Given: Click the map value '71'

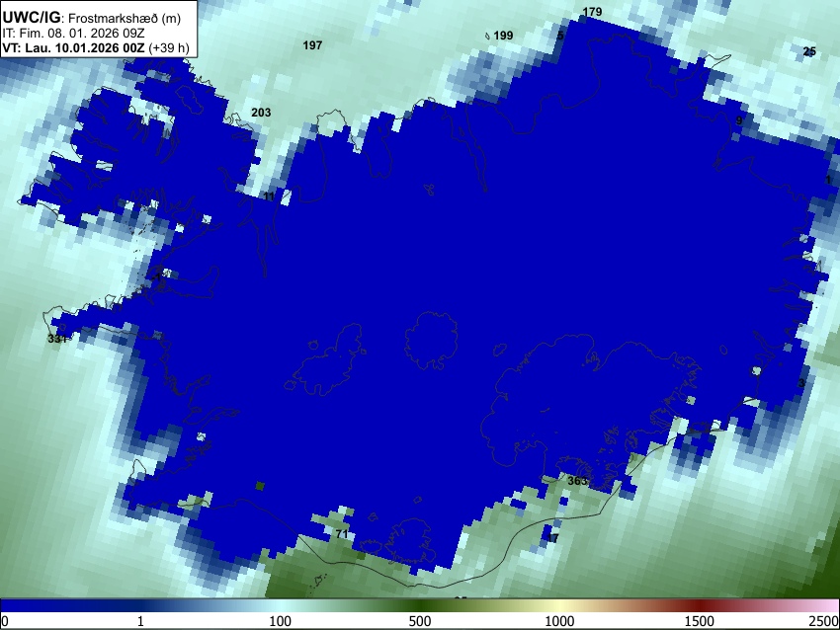Looking at the screenshot, I should pyautogui.click(x=342, y=534).
